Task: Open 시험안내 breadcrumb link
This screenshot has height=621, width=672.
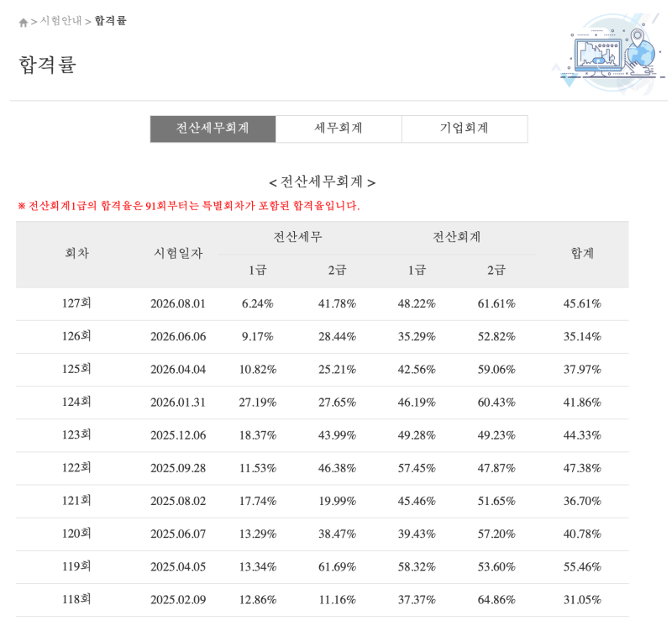Action: coord(60,21)
